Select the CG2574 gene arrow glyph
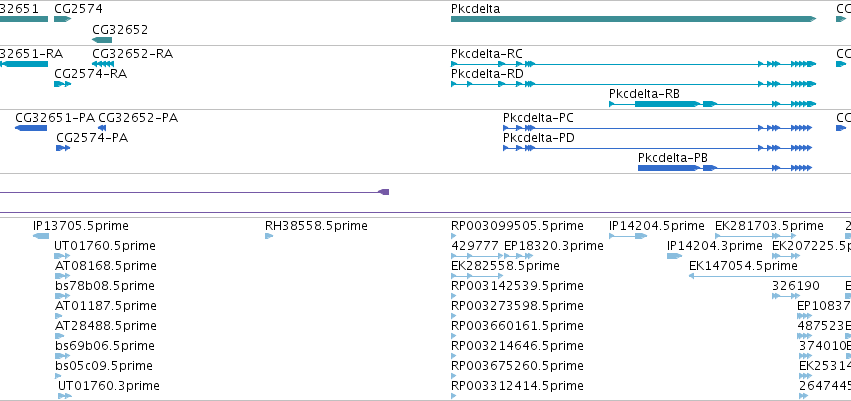851x401 pixels. click(x=62, y=19)
